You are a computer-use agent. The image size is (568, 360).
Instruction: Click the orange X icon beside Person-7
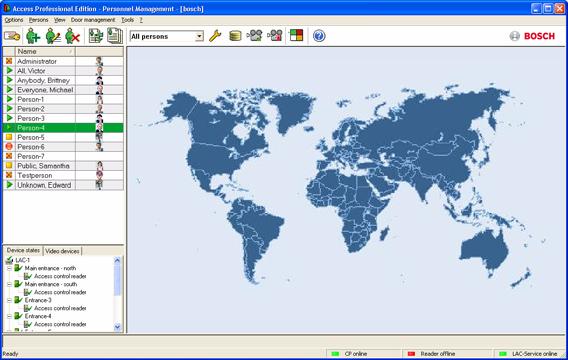(9, 156)
